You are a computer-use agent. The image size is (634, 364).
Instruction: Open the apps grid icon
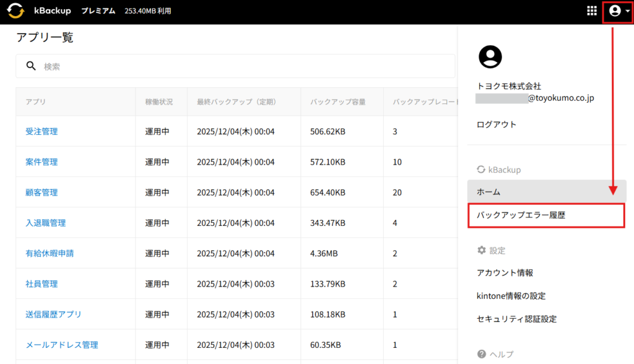[591, 11]
